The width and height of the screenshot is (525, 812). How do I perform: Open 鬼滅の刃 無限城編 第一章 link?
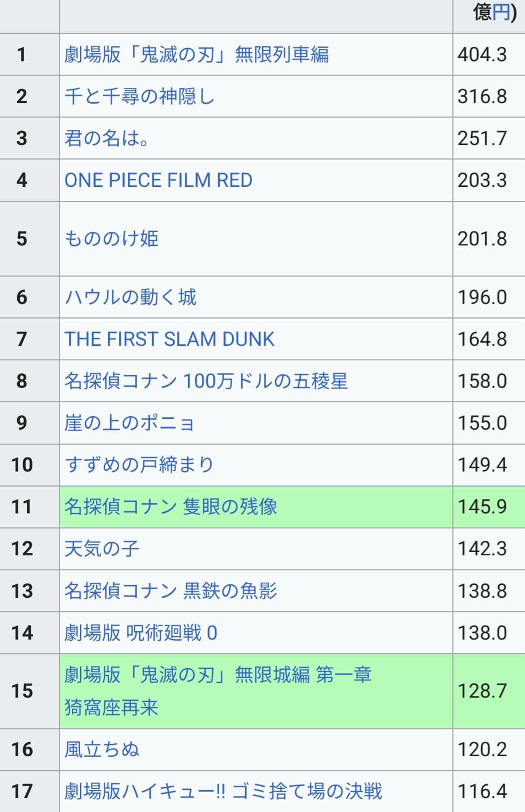218,691
